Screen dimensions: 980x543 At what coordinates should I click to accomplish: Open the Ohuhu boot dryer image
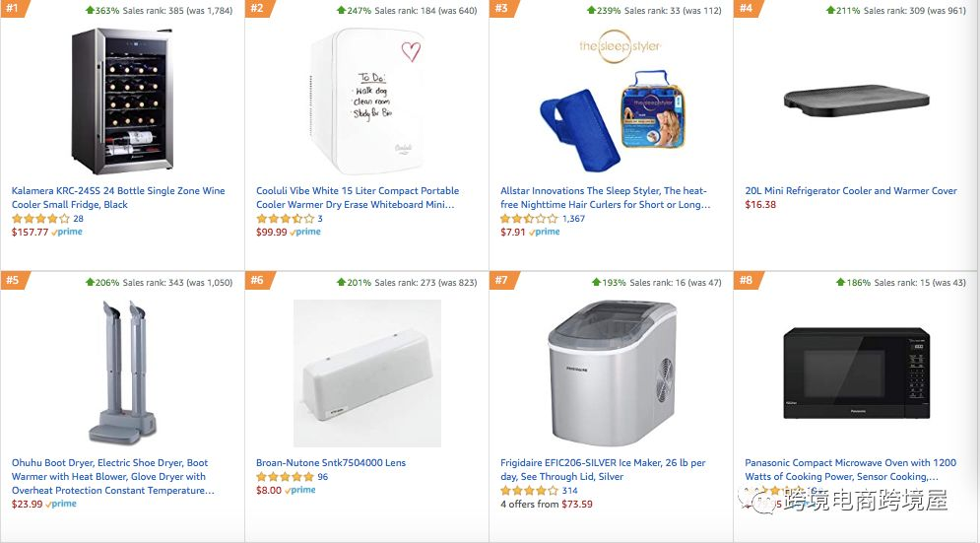[x=122, y=373]
